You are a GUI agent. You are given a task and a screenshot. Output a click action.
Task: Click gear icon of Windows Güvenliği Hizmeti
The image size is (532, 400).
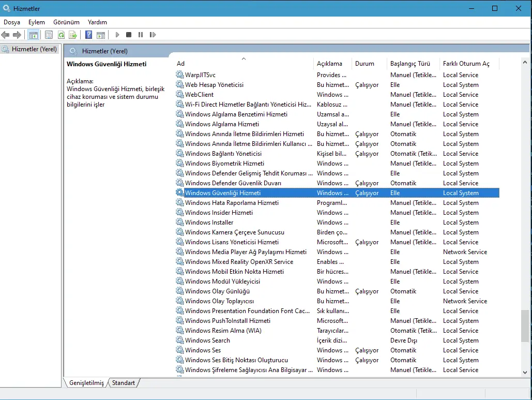[x=179, y=192]
